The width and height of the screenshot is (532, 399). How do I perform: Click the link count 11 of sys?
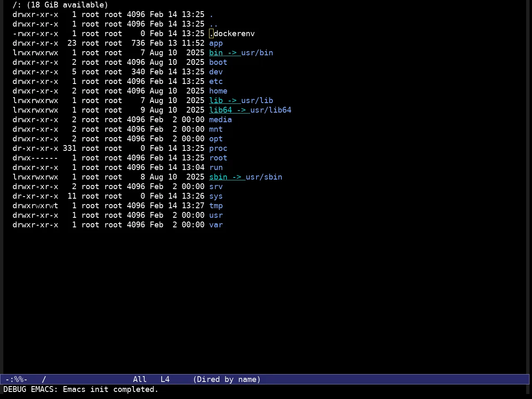(x=72, y=196)
